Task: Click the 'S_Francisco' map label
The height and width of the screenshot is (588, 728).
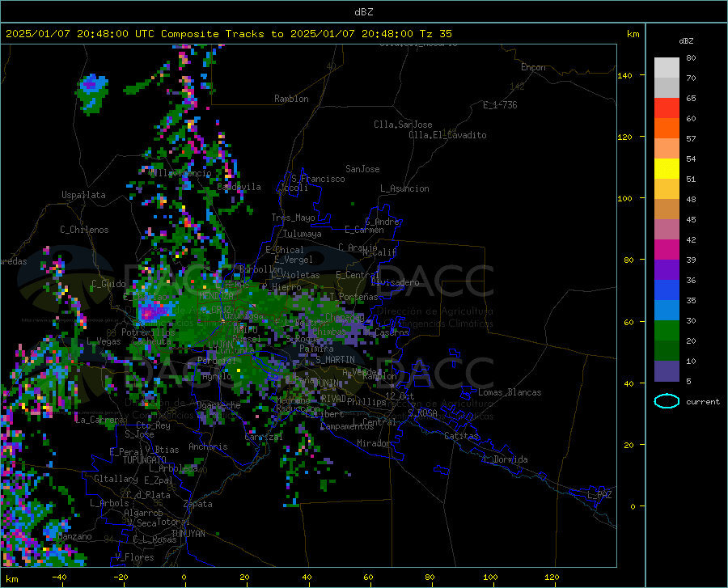Action: pos(318,179)
